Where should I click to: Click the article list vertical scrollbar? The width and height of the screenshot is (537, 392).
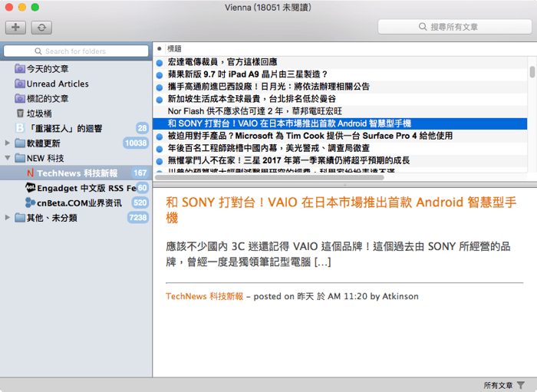(532, 72)
